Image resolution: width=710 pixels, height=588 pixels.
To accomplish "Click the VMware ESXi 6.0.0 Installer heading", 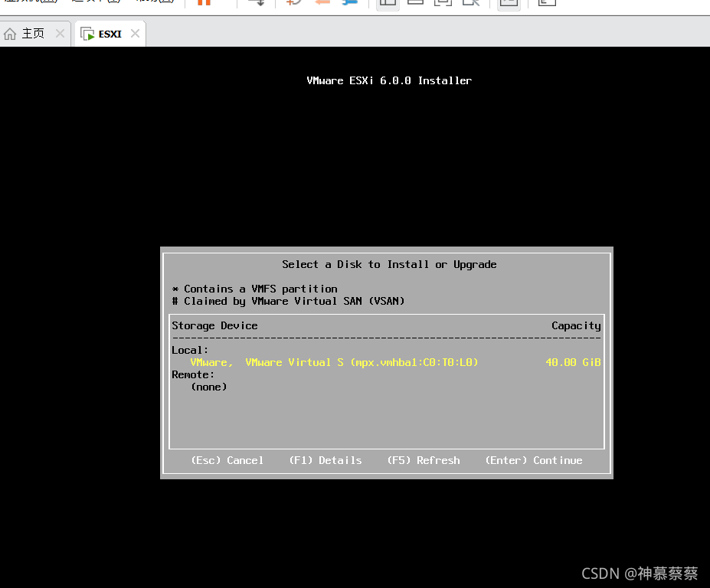I will pos(389,80).
